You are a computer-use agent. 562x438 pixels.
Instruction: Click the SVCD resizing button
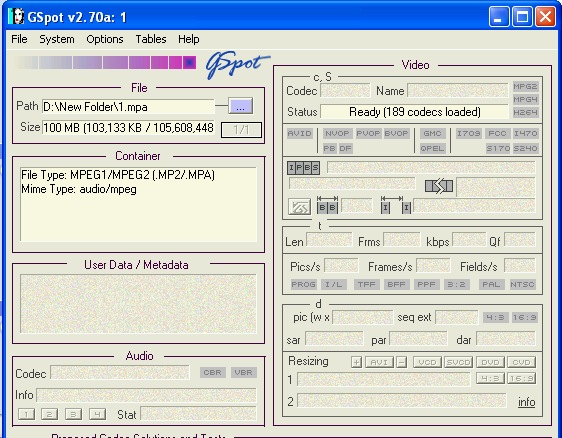point(458,362)
